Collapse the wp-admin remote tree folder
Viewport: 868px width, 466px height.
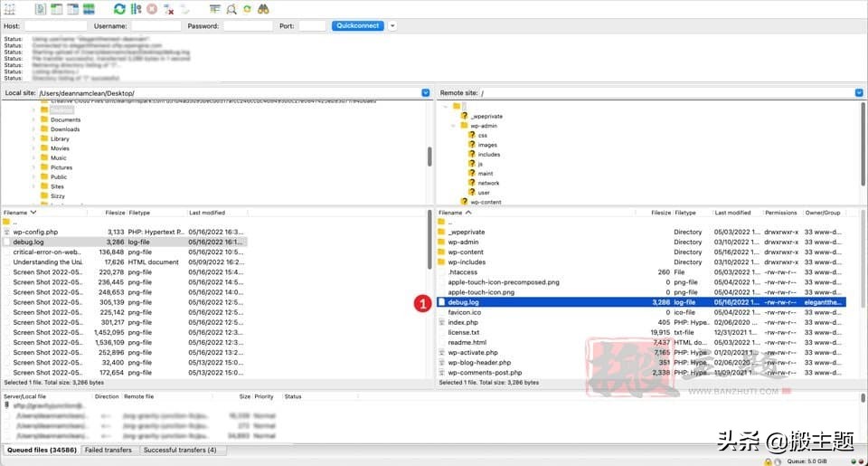453,126
